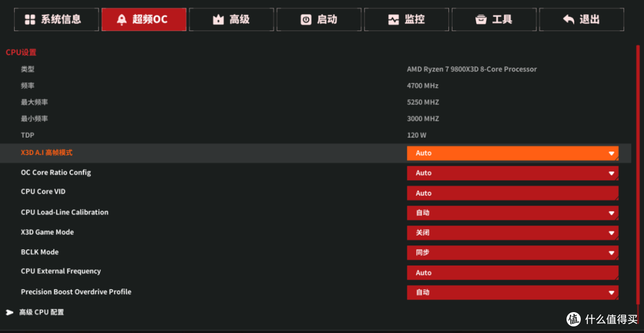Open the 工具 tab
Image resolution: width=644 pixels, height=333 pixels.
(x=494, y=19)
